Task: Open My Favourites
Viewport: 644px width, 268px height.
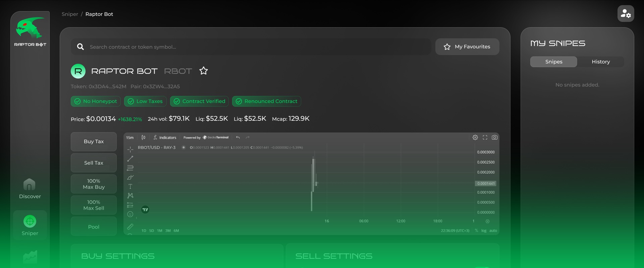Action: tap(467, 47)
